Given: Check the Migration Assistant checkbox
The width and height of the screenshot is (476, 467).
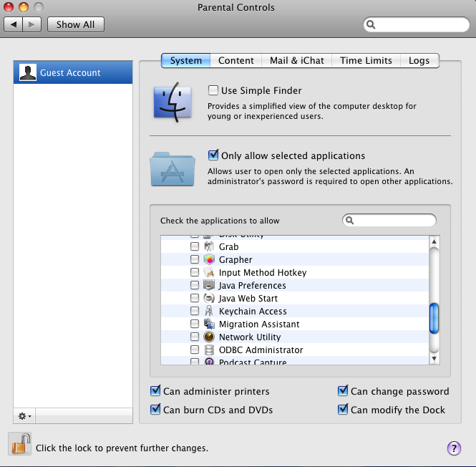Looking at the screenshot, I should [195, 324].
